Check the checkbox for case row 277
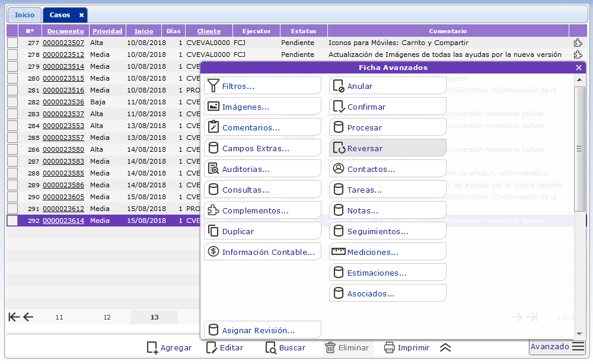 point(12,43)
